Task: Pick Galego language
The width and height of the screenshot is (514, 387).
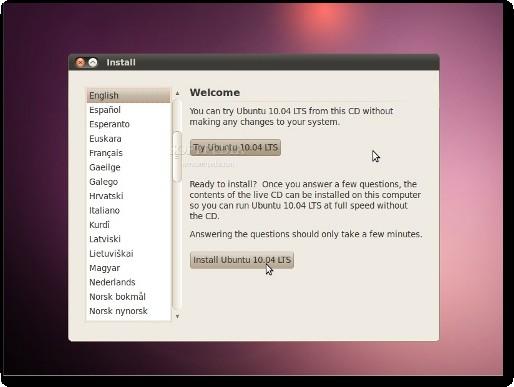Action: pos(128,182)
